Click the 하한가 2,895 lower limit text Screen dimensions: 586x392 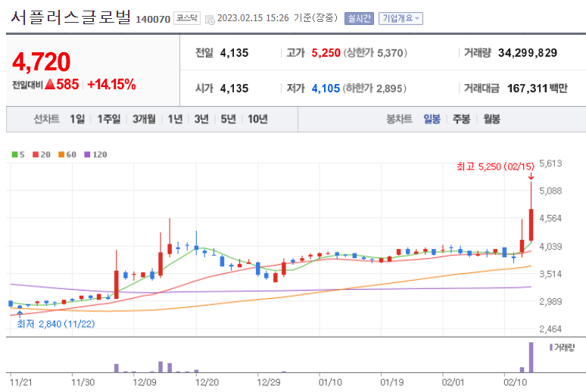(x=375, y=89)
